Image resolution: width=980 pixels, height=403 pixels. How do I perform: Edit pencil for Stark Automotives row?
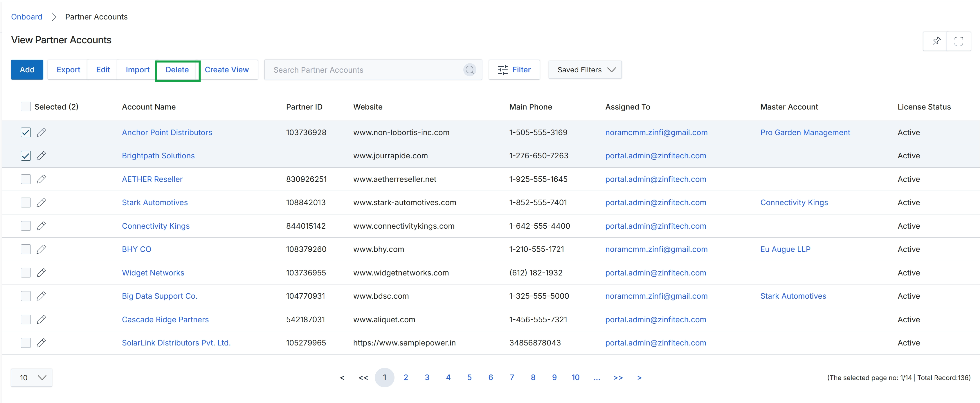pyautogui.click(x=41, y=202)
